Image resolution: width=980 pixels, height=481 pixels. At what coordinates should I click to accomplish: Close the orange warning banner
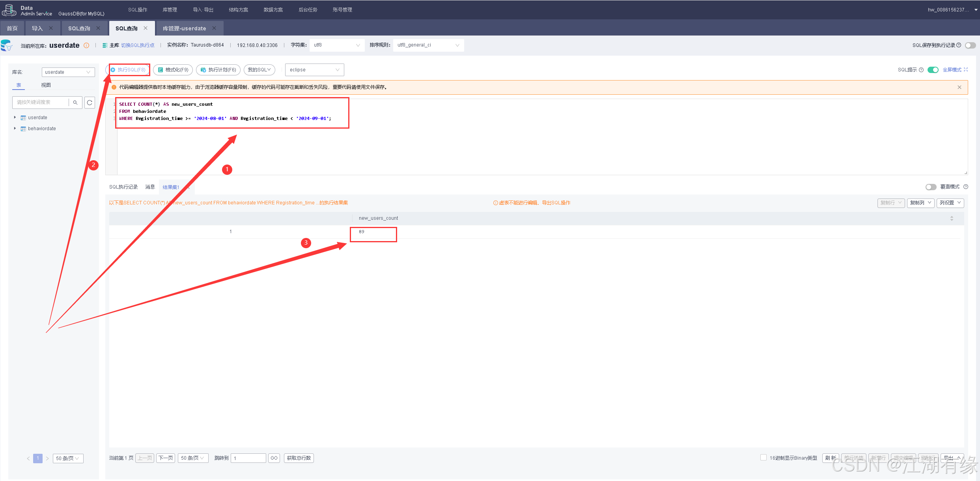[x=959, y=87]
